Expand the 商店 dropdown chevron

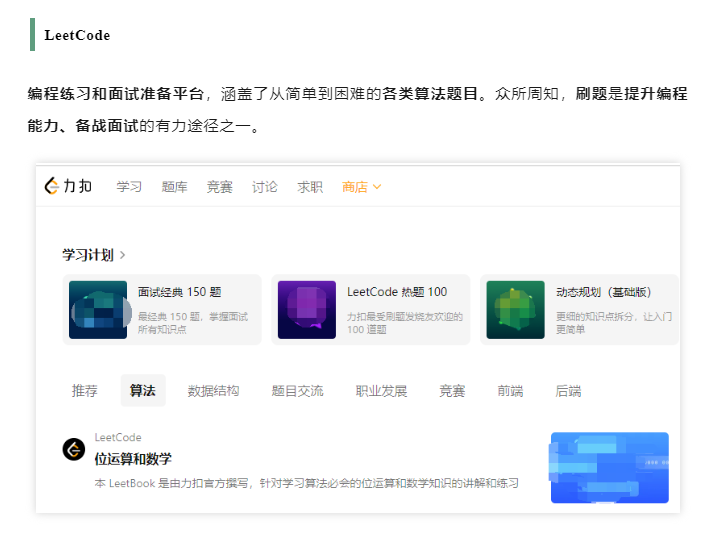point(377,187)
